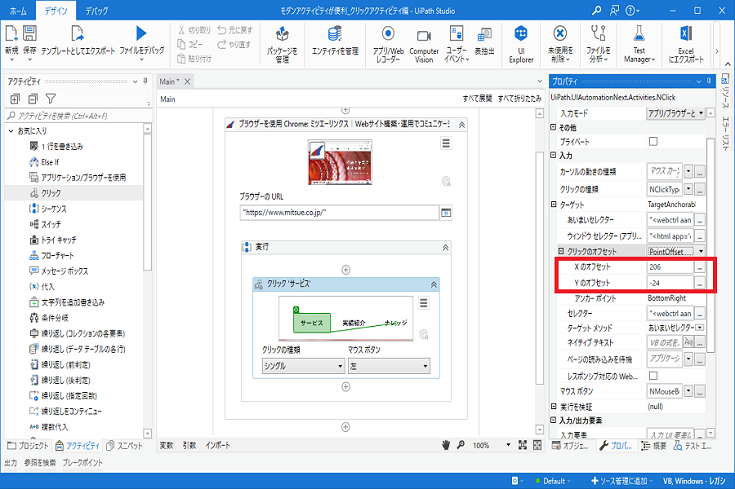
Task: Select the Main document tab
Action: 169,82
